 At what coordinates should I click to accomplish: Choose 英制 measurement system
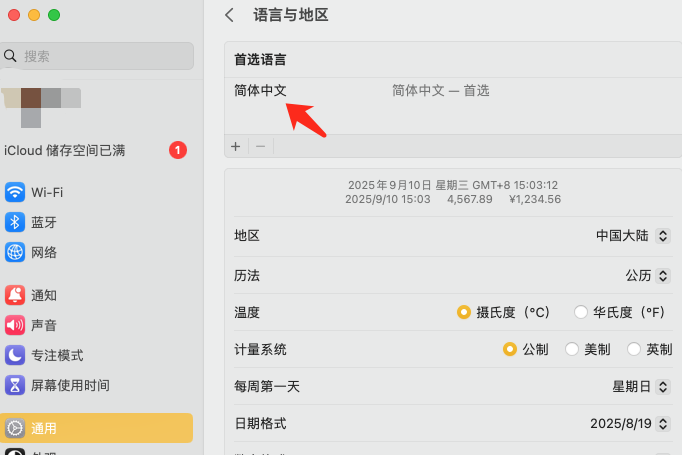634,349
